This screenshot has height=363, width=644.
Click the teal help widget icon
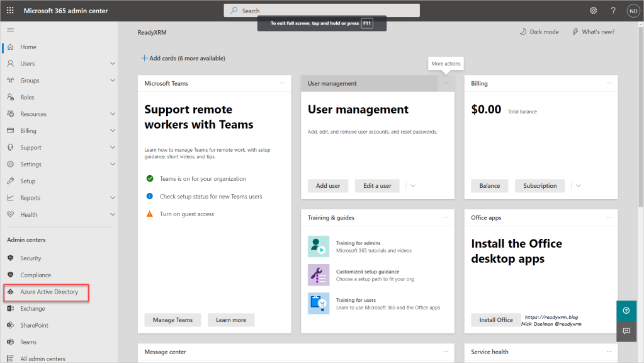[x=626, y=311]
